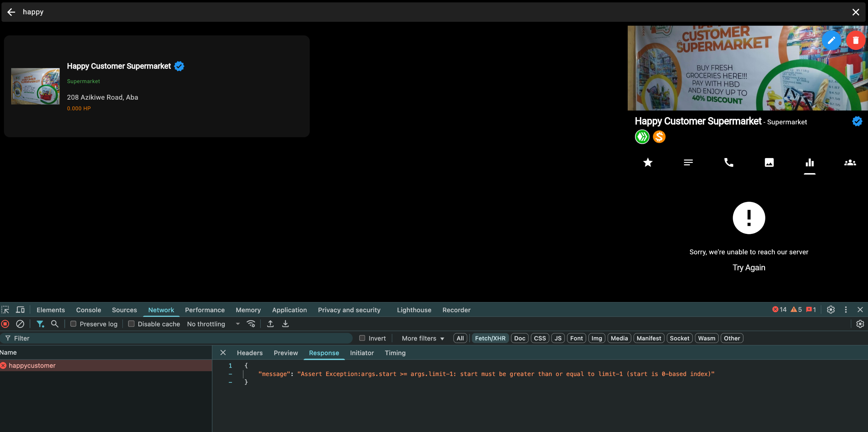Image resolution: width=868 pixels, height=432 pixels.
Task: Open the phone contact tab
Action: (x=728, y=163)
